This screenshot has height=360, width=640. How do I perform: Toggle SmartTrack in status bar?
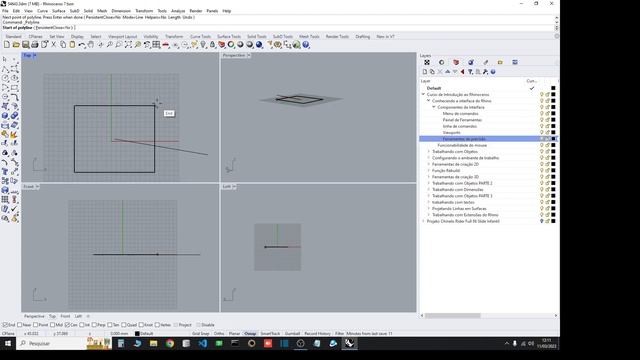270,333
